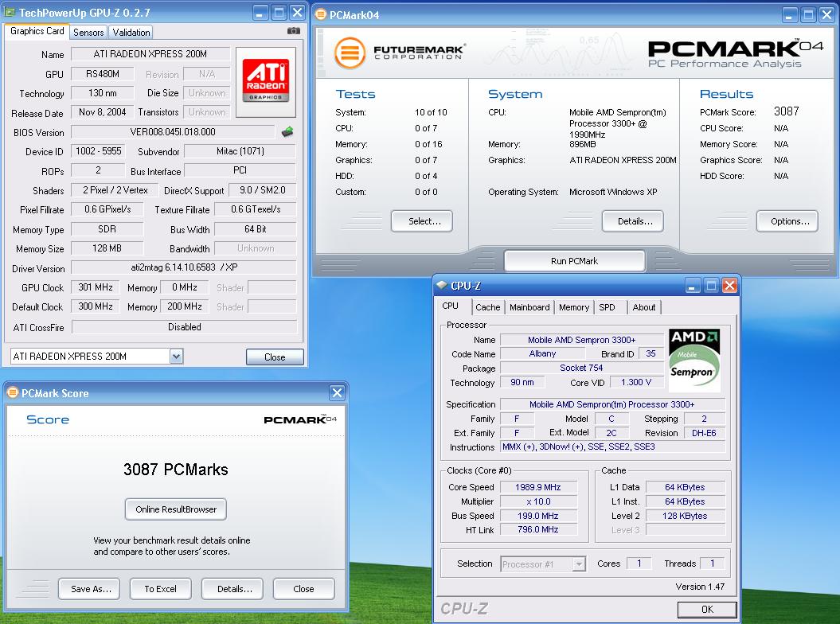Click the Package value Socket 754

581,368
